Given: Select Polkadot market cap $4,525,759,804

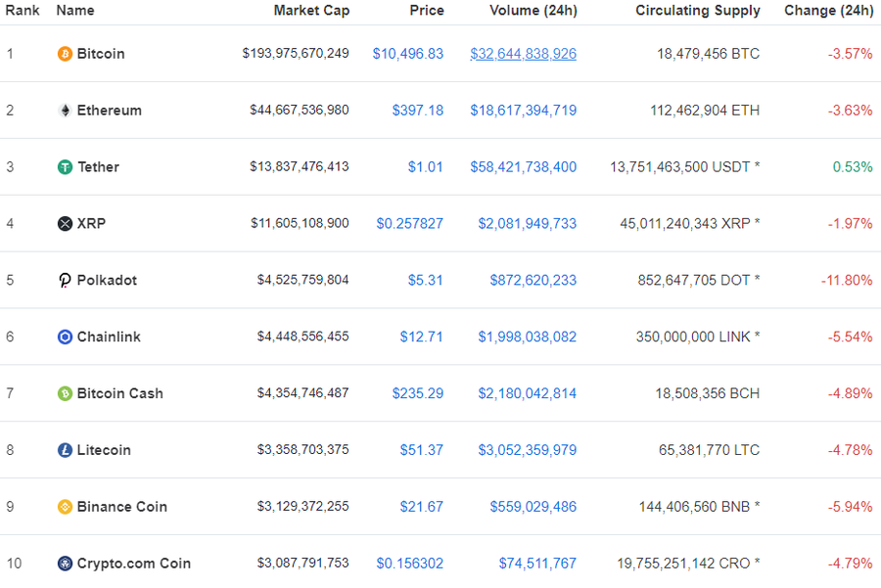Looking at the screenshot, I should pos(303,280).
